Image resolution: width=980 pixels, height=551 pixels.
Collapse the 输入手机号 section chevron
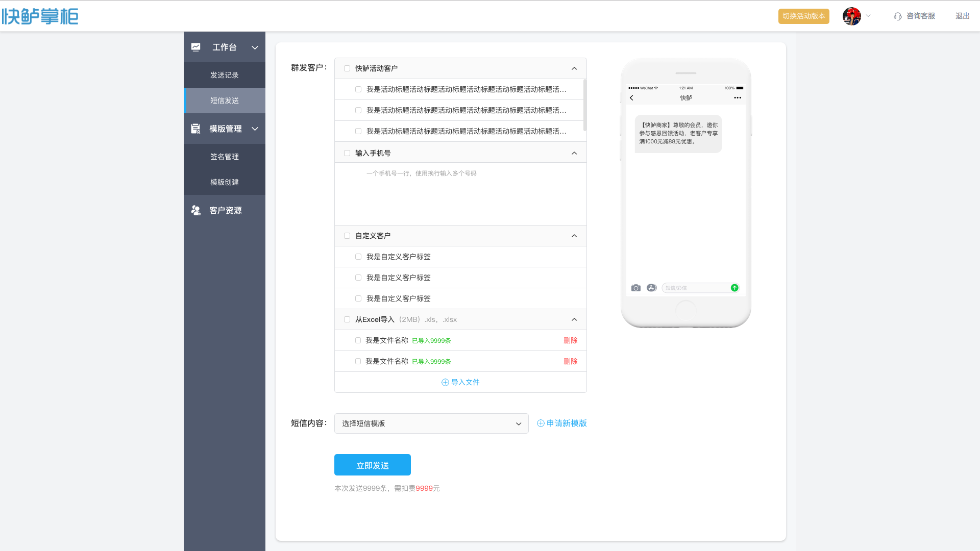point(574,153)
